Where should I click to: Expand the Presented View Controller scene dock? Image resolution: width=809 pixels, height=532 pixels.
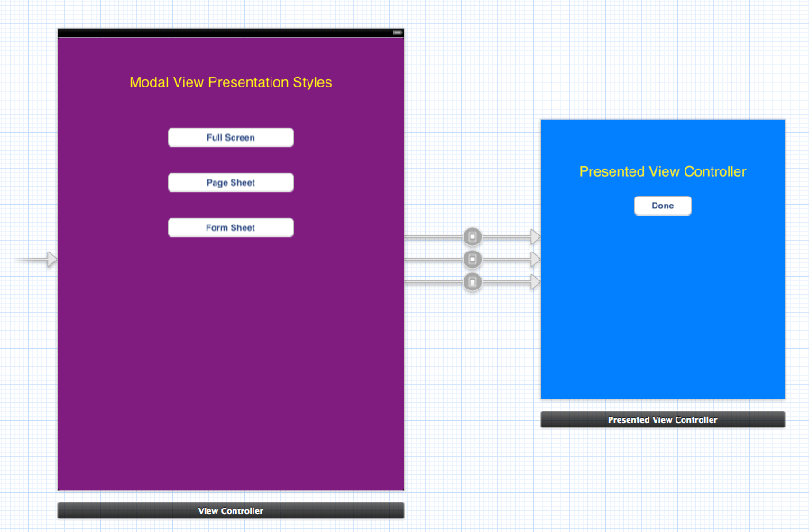point(663,419)
